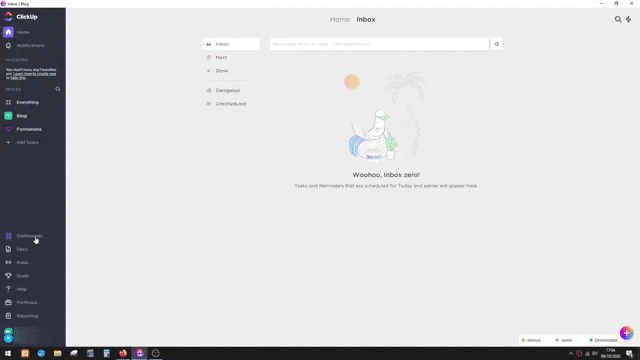This screenshot has height=360, width=640.
Task: Switch to the Home tab
Action: (340, 19)
